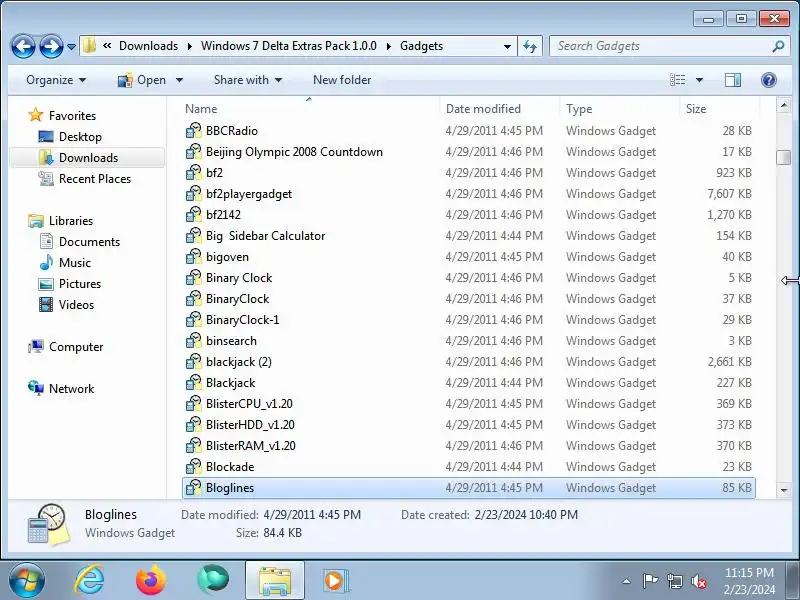Click the Search Gadgets input field
This screenshot has width=800, height=600.
pos(661,46)
